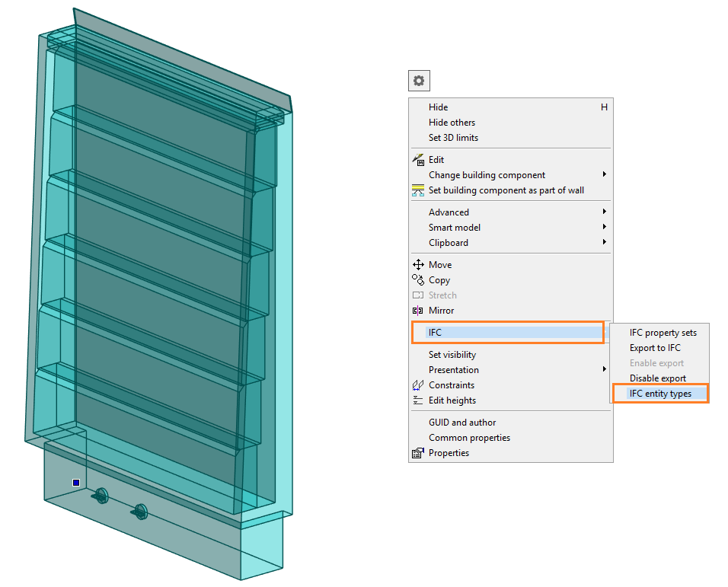Screen dimensions: 728x587
Task: Click the Move arrows icon
Action: 418,265
